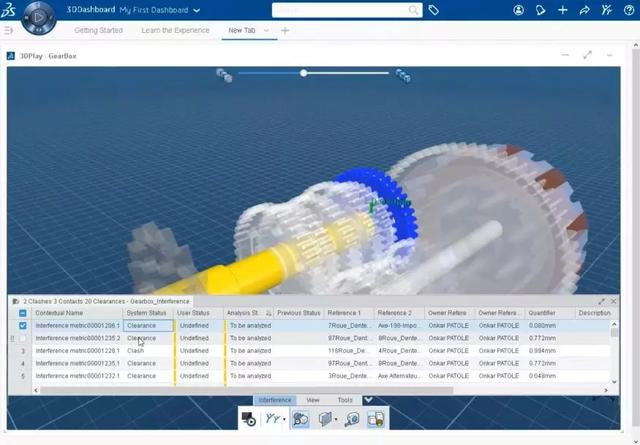Click the coordinate axes tool icon
The width and height of the screenshot is (640, 445).
point(272,419)
